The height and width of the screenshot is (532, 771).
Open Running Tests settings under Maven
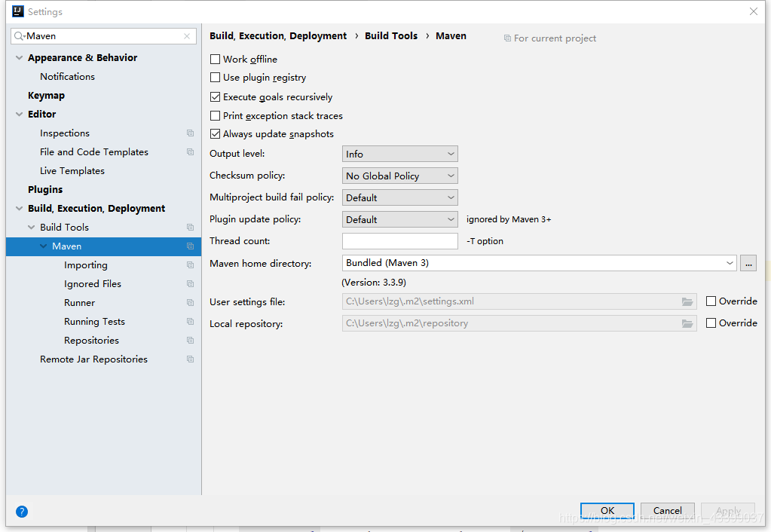pyautogui.click(x=94, y=322)
